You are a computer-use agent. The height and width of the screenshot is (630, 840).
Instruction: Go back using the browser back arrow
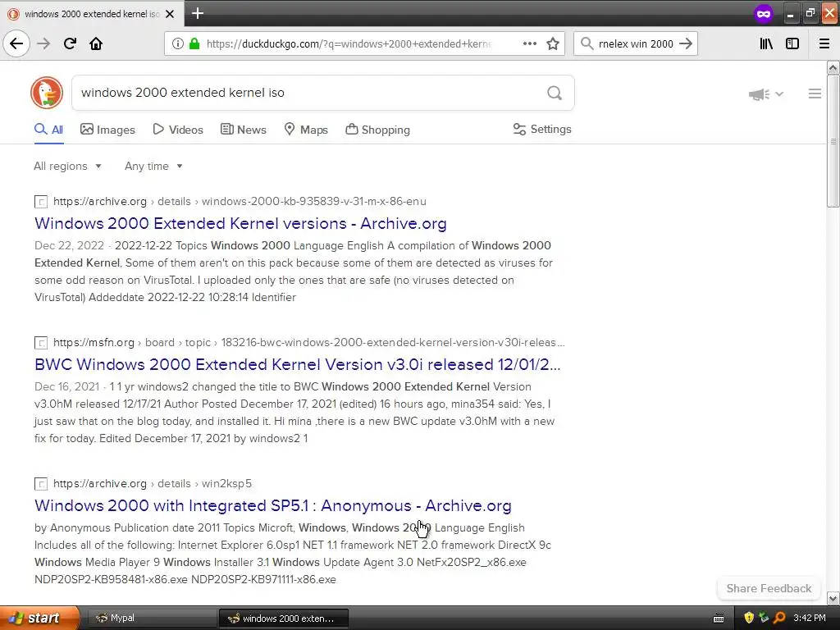click(x=16, y=43)
